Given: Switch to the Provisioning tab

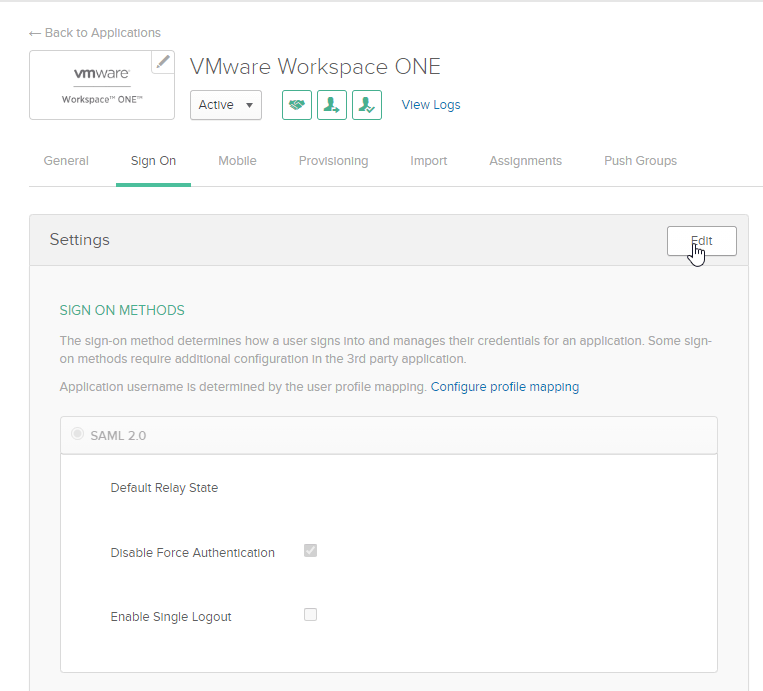Looking at the screenshot, I should (x=333, y=161).
